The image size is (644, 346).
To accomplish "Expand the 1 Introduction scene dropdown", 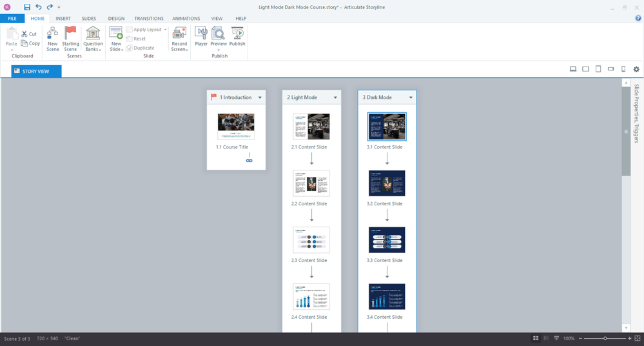I will 260,97.
